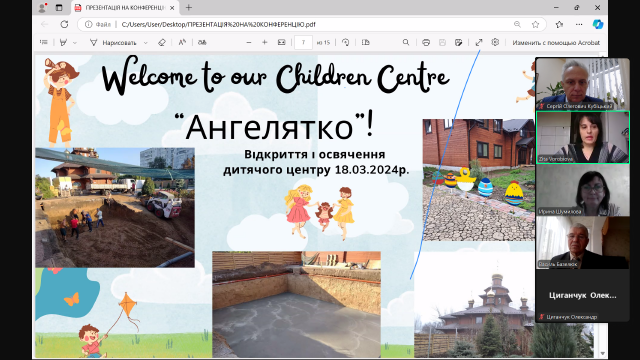Click the scroll down arrow of PDF scrollbar
This screenshot has height=360, width=640.
[x=602, y=353]
